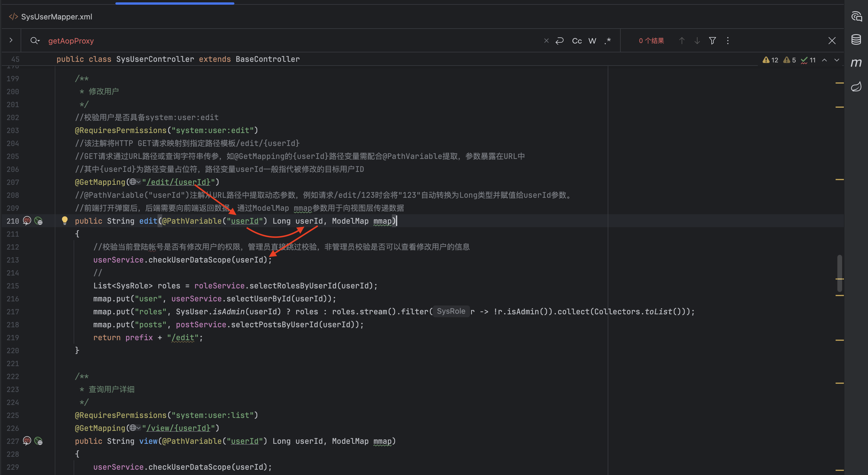This screenshot has height=475, width=868.
Task: Toggle Regex (.*) search option
Action: tap(607, 41)
